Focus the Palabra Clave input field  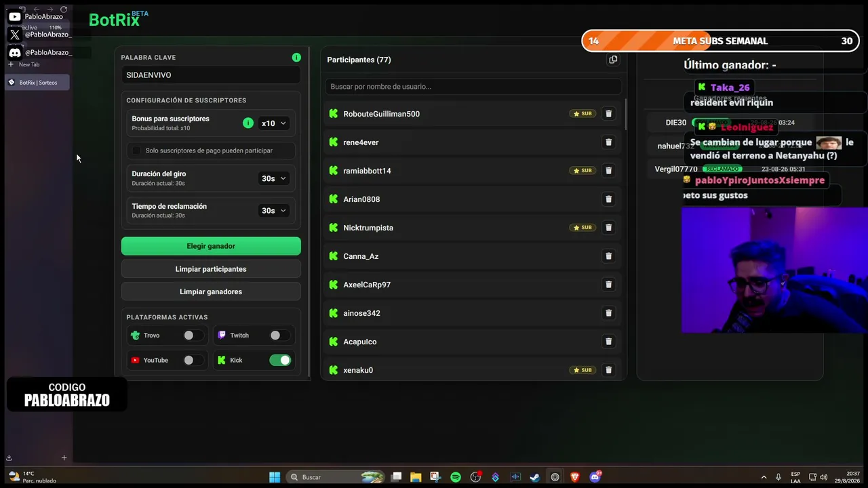pos(211,75)
